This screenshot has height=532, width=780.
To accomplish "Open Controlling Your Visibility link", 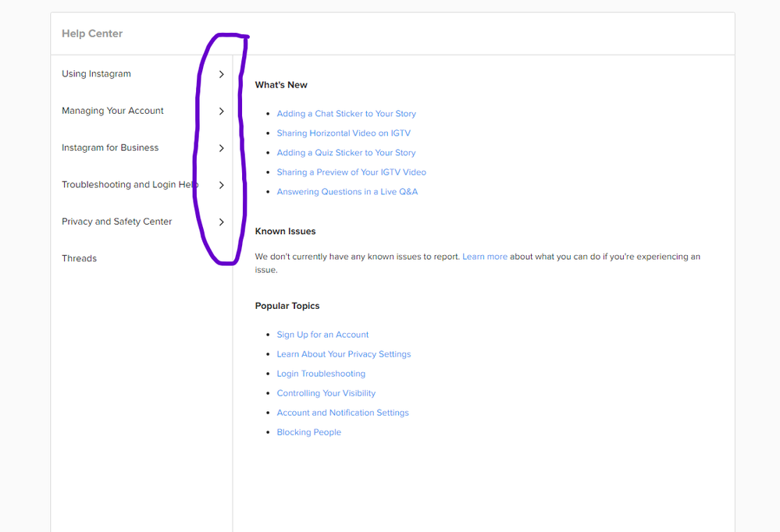I will pyautogui.click(x=326, y=393).
